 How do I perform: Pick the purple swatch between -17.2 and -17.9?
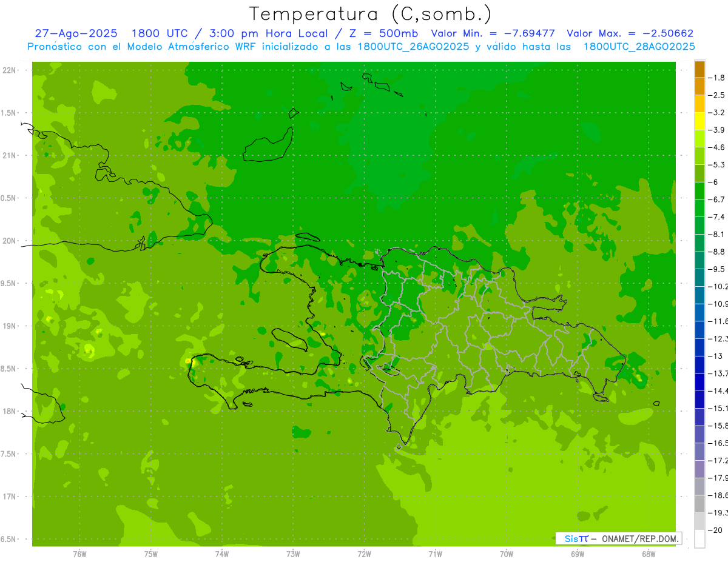(x=699, y=469)
